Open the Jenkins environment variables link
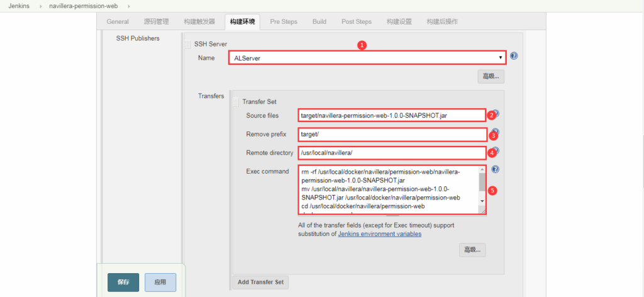 tap(379, 234)
